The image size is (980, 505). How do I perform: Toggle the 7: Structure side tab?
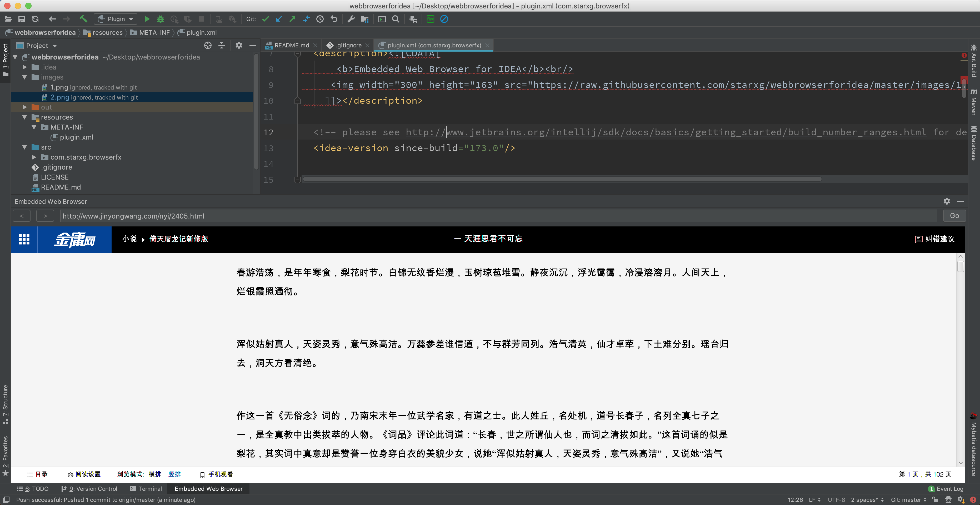tap(5, 404)
